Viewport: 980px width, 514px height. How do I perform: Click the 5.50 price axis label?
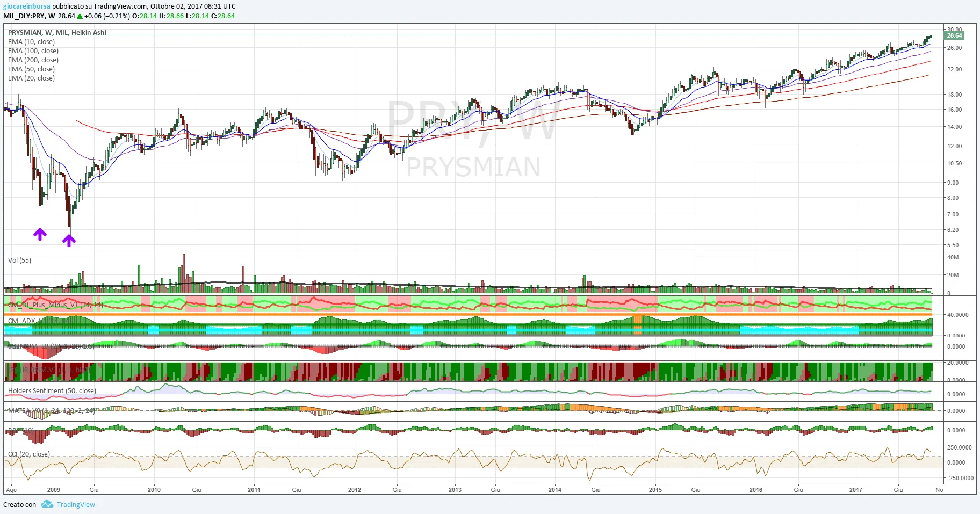pos(953,245)
